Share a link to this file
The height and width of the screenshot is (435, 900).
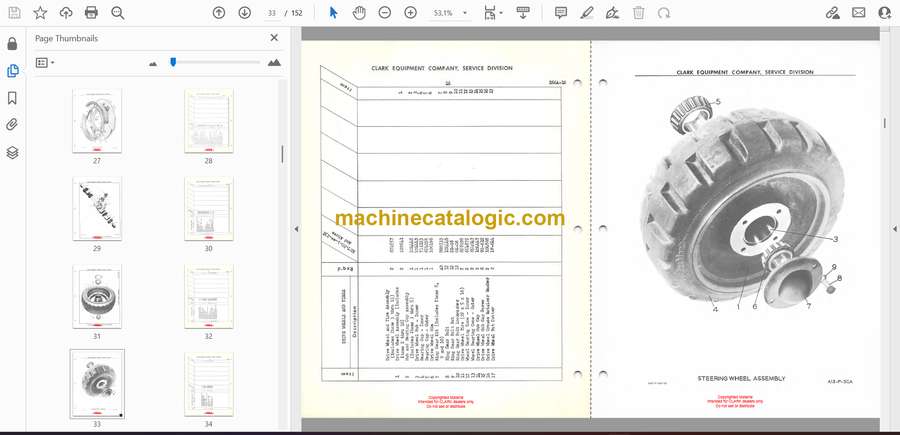pos(833,13)
